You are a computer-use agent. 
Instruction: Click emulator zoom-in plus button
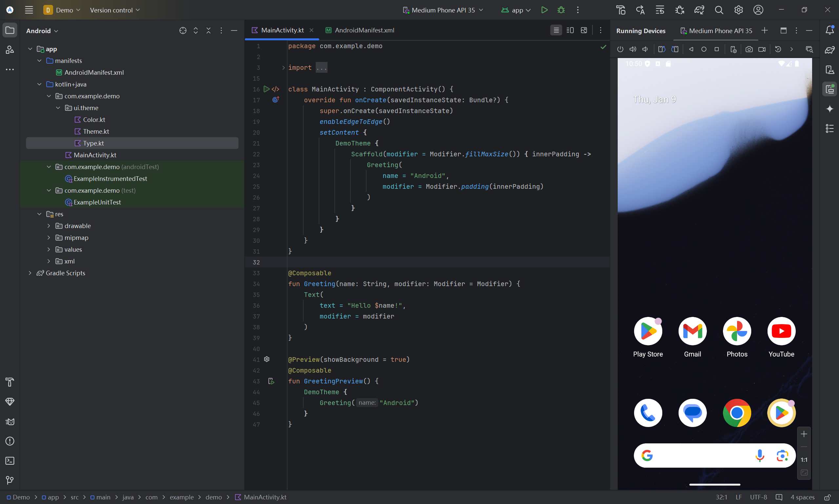tap(804, 434)
